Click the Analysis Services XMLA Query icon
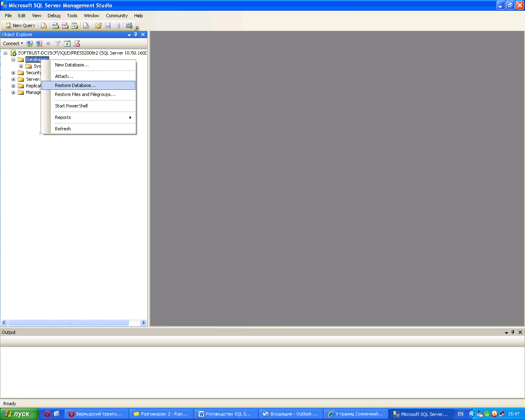 [x=75, y=25]
